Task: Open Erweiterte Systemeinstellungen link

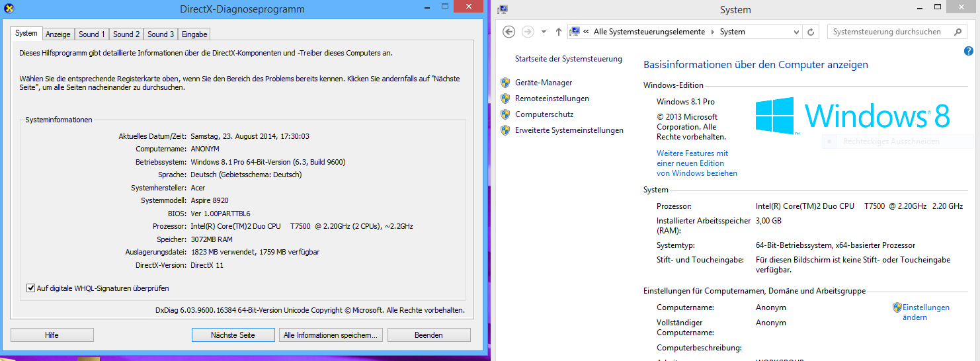Action: [569, 130]
